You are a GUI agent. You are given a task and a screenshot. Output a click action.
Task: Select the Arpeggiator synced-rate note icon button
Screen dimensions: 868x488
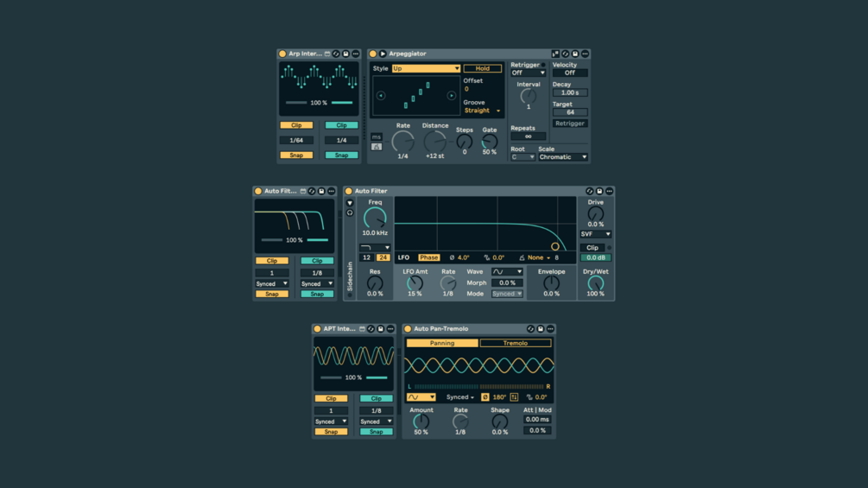(377, 147)
